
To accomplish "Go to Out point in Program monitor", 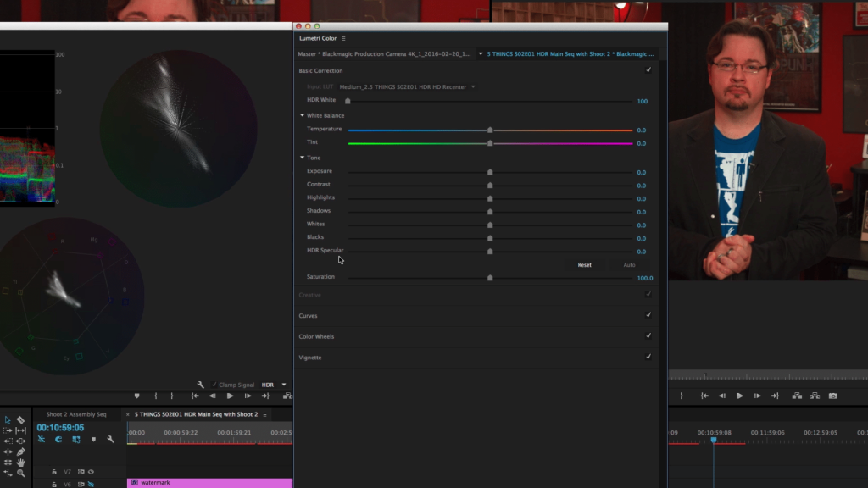I will (775, 396).
